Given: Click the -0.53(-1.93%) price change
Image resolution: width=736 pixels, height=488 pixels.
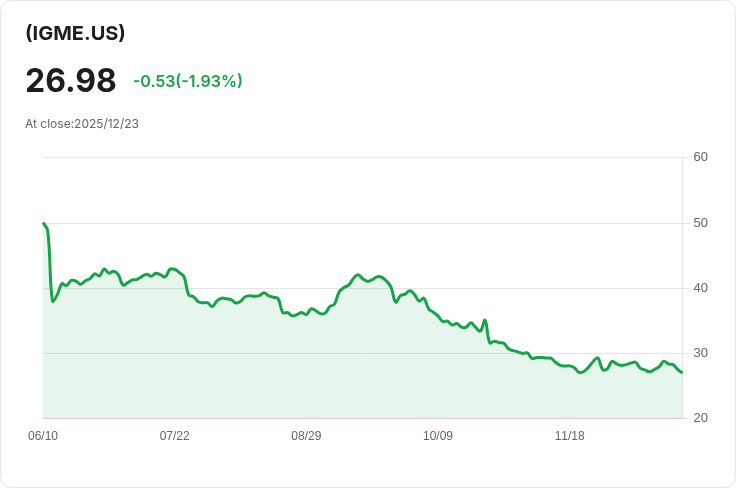Looking at the screenshot, I should [x=188, y=81].
